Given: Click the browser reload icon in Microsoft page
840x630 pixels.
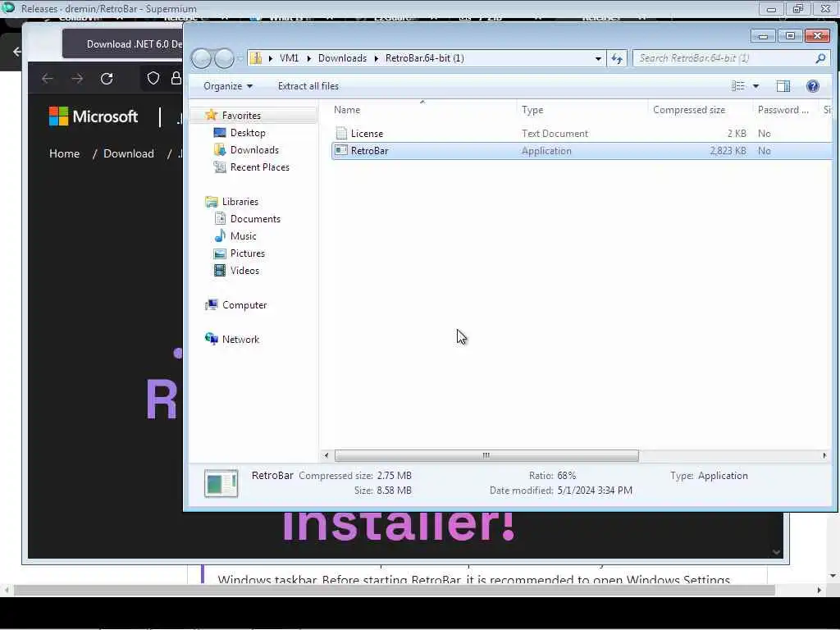Looking at the screenshot, I should pos(107,79).
